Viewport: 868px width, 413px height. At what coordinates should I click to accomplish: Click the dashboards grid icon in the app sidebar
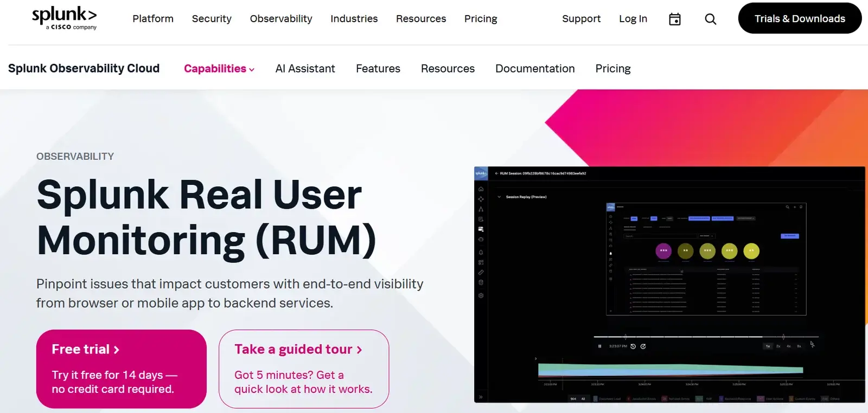[x=481, y=262]
